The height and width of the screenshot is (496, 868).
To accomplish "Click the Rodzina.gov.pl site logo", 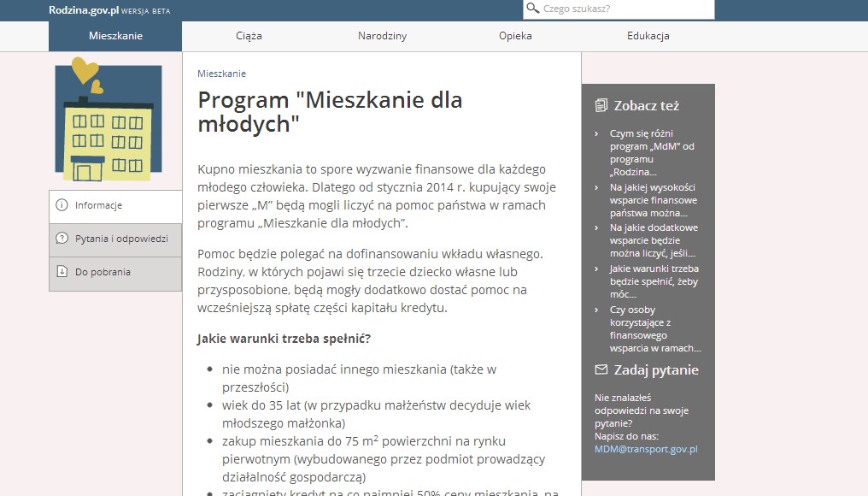I will point(84,9).
